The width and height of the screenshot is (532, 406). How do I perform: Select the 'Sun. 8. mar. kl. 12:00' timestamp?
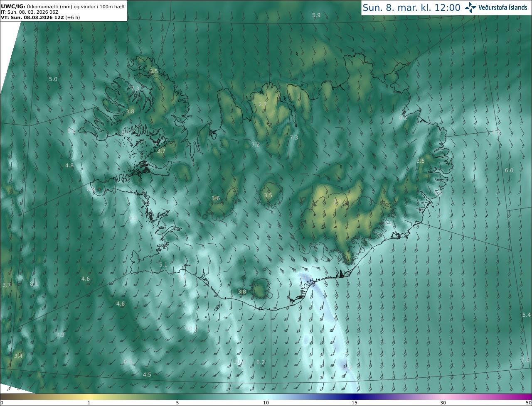pyautogui.click(x=411, y=7)
